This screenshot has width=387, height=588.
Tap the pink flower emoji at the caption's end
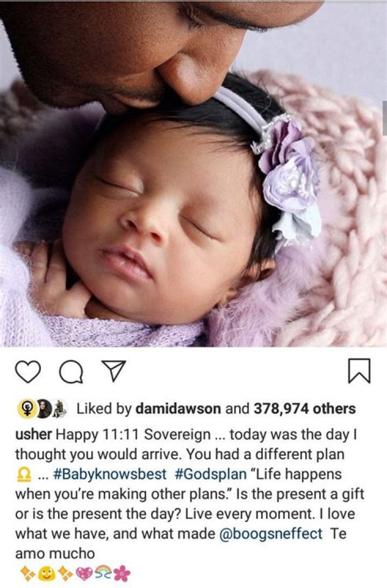point(121,574)
